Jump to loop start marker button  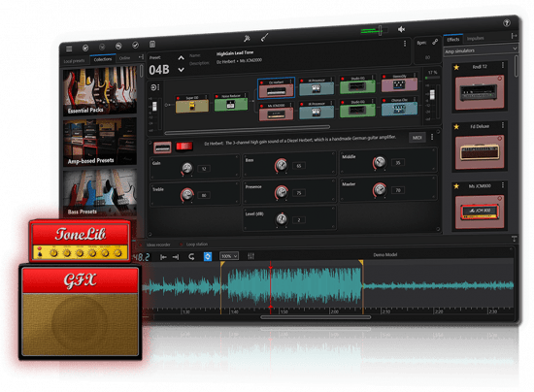click(x=163, y=257)
